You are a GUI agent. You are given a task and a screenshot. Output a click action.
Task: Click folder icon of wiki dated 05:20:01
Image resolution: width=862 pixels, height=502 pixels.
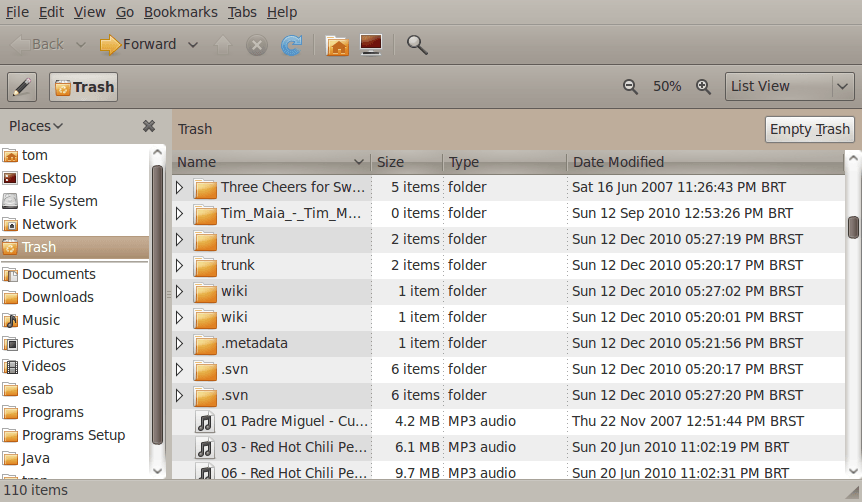[x=205, y=318]
